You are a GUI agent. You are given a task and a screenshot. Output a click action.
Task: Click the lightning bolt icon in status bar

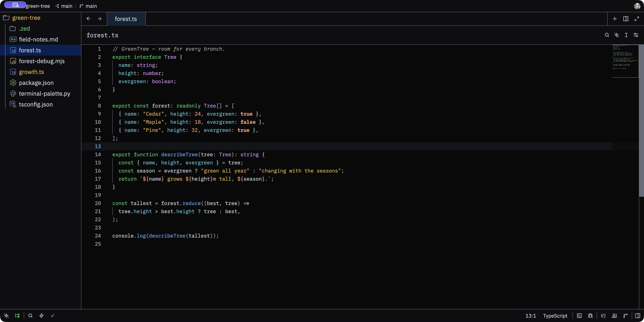[x=42, y=316]
